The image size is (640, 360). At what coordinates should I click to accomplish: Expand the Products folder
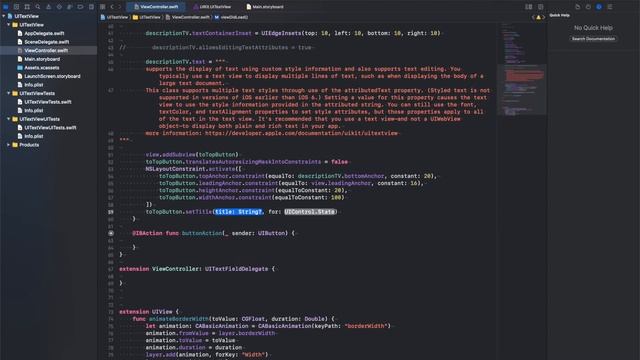pyautogui.click(x=9, y=144)
